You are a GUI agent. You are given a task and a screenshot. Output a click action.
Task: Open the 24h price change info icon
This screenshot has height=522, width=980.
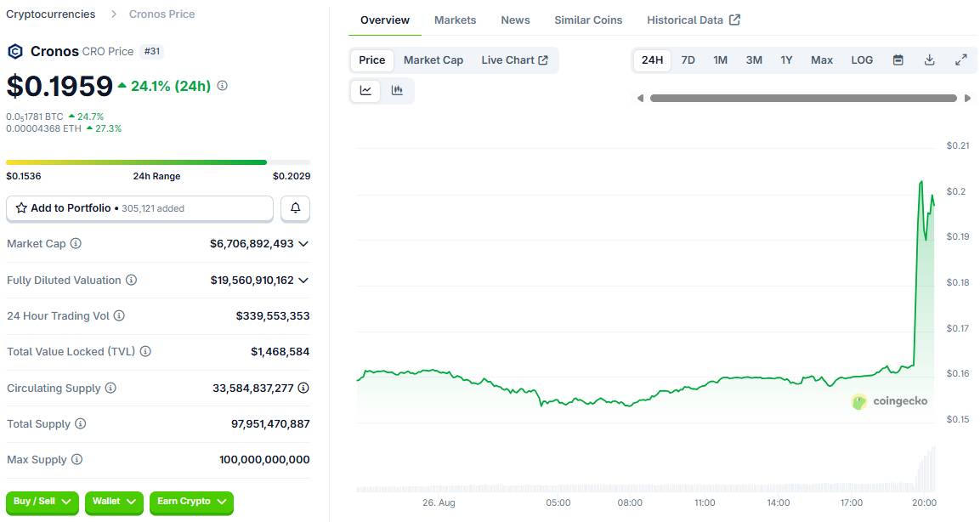pyautogui.click(x=223, y=86)
